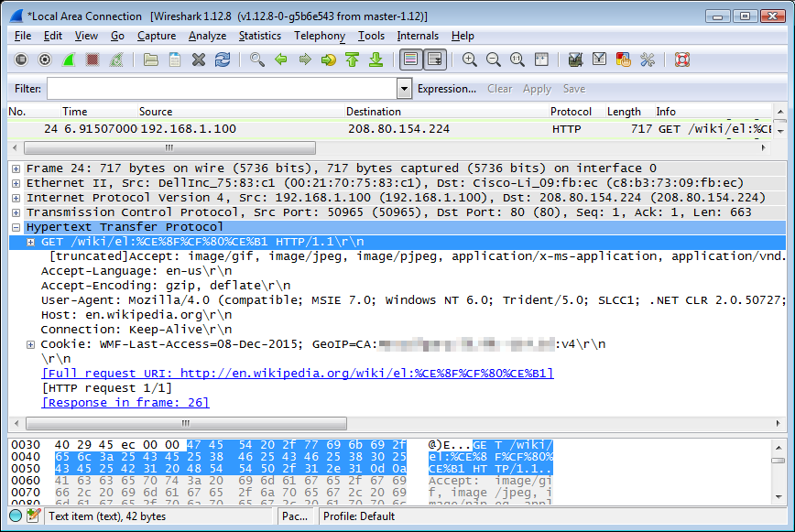This screenshot has width=795, height=532.
Task: Zoom in on the main window text
Action: [x=470, y=60]
